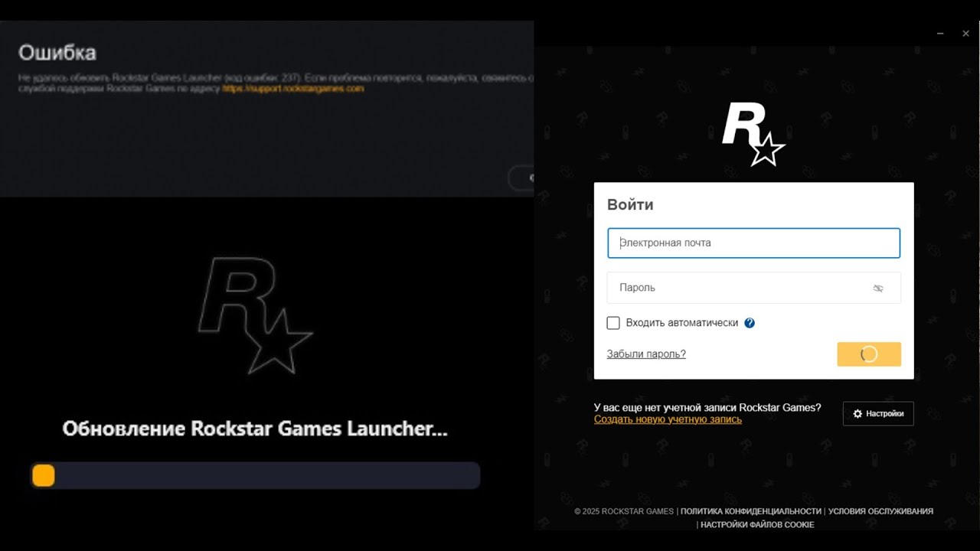Click the © 2025 ROCKSTAR GAMES text
Image resolution: width=980 pixels, height=551 pixels.
[x=624, y=511]
